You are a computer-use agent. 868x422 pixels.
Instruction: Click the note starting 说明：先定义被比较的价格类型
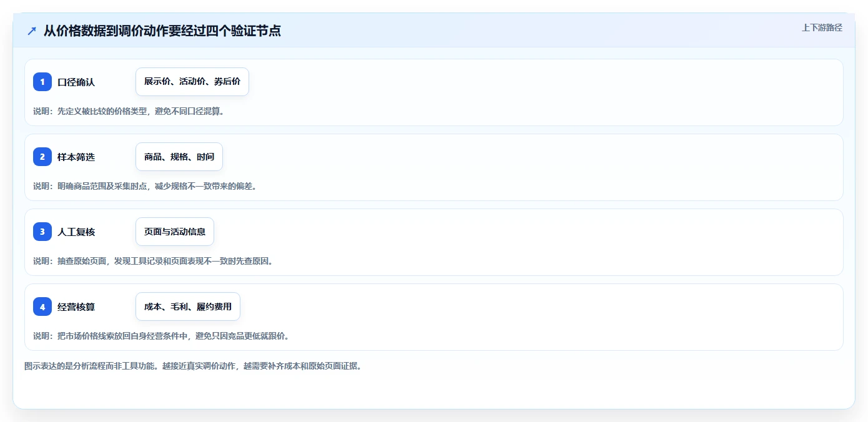point(129,111)
